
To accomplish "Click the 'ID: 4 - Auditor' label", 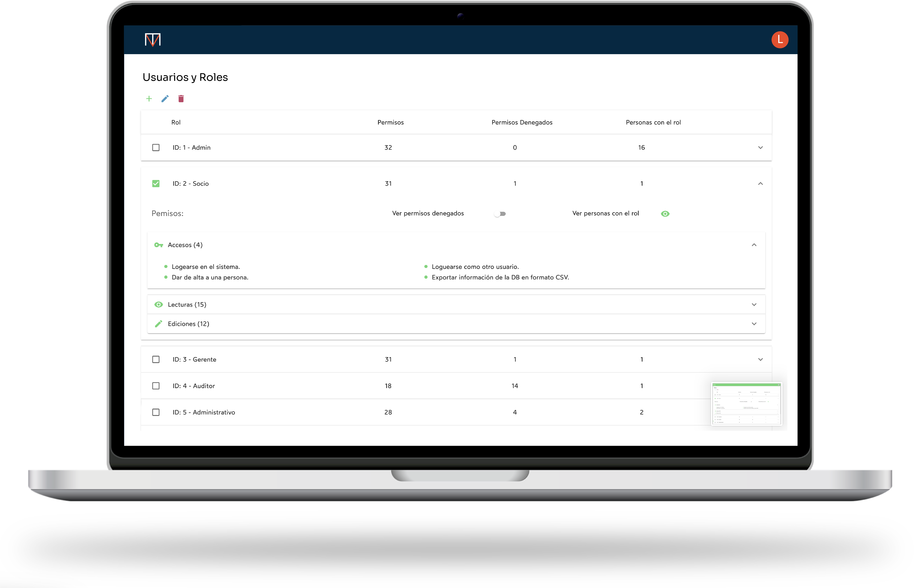I will coord(194,386).
